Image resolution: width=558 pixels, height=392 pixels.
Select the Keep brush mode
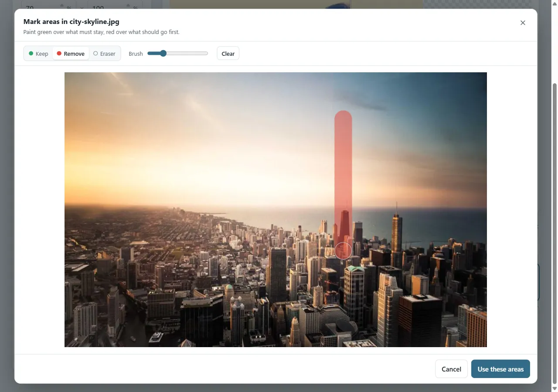click(x=38, y=54)
